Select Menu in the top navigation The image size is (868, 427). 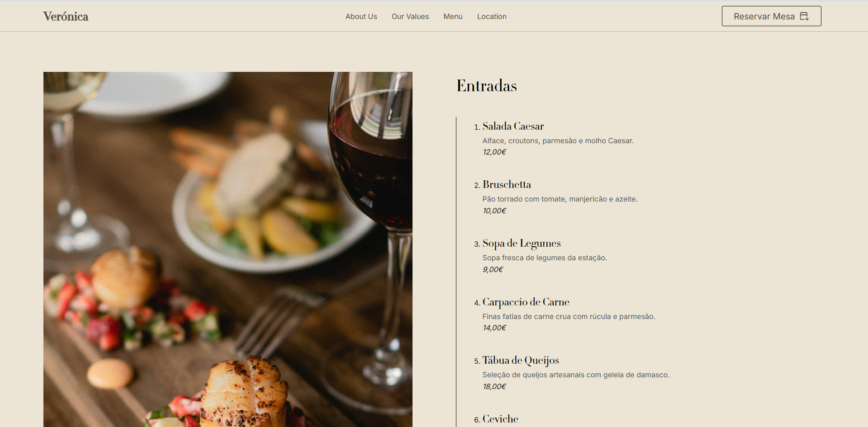pos(453,16)
